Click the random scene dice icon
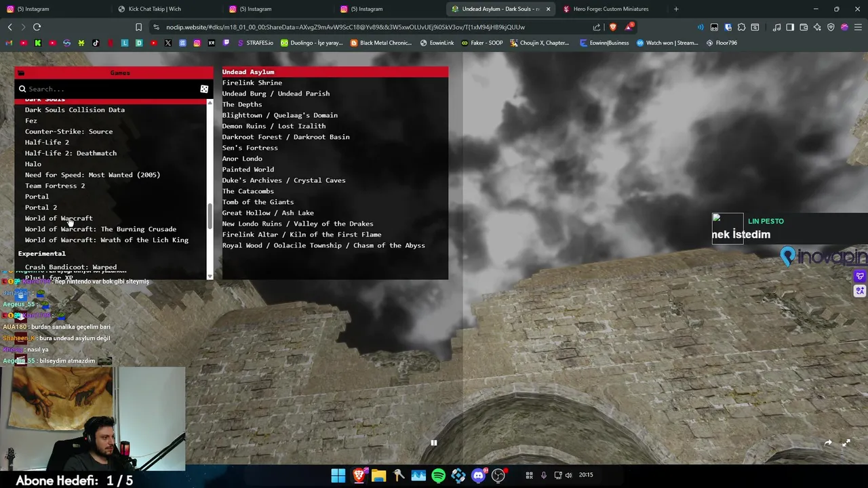This screenshot has height=488, width=868. click(204, 89)
